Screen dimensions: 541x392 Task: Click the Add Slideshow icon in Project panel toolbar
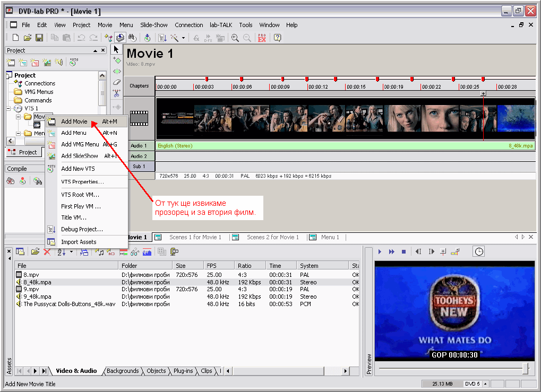47,62
